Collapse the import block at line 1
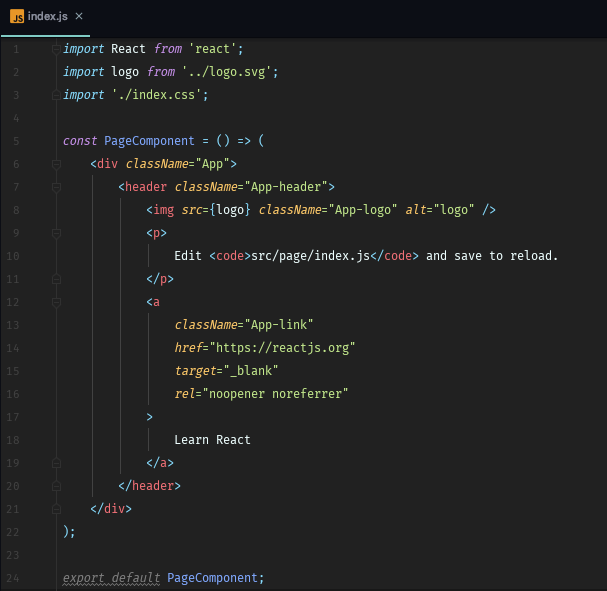The image size is (607, 591). coord(55,48)
